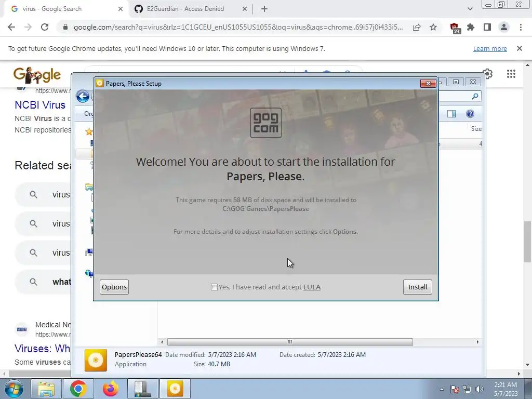Open the Chrome extensions puzzle icon
Viewport: 532px width, 399px height.
pyautogui.click(x=471, y=27)
